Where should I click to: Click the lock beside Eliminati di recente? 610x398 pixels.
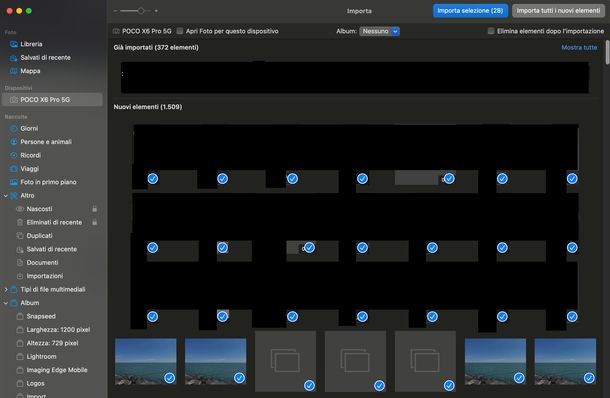click(95, 222)
